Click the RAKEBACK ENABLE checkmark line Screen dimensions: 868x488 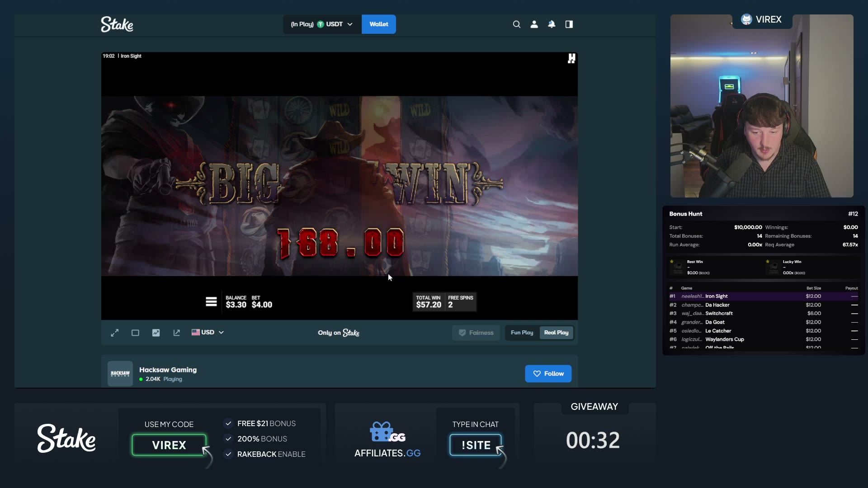[265, 454]
